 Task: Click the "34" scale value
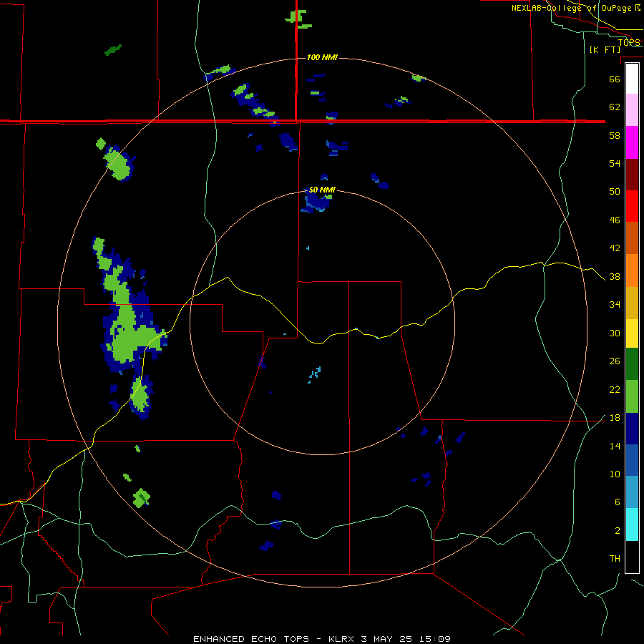pyautogui.click(x=615, y=305)
